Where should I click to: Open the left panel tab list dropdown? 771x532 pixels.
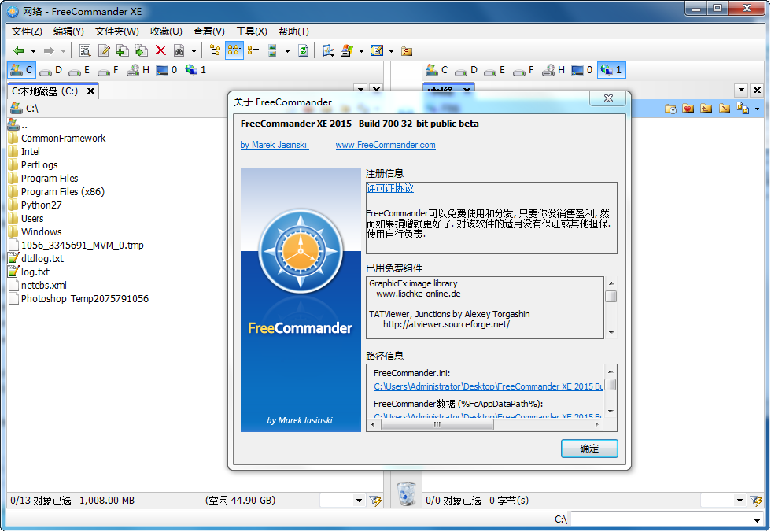(x=359, y=91)
